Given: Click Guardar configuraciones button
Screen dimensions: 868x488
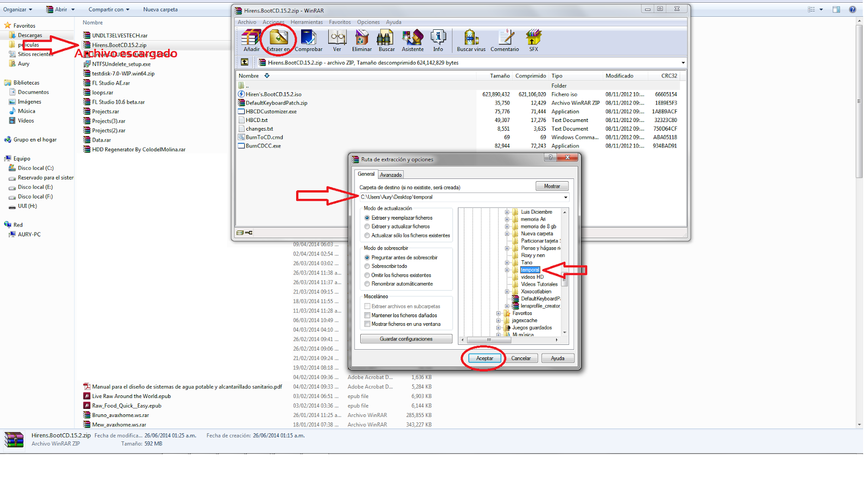Looking at the screenshot, I should click(406, 339).
